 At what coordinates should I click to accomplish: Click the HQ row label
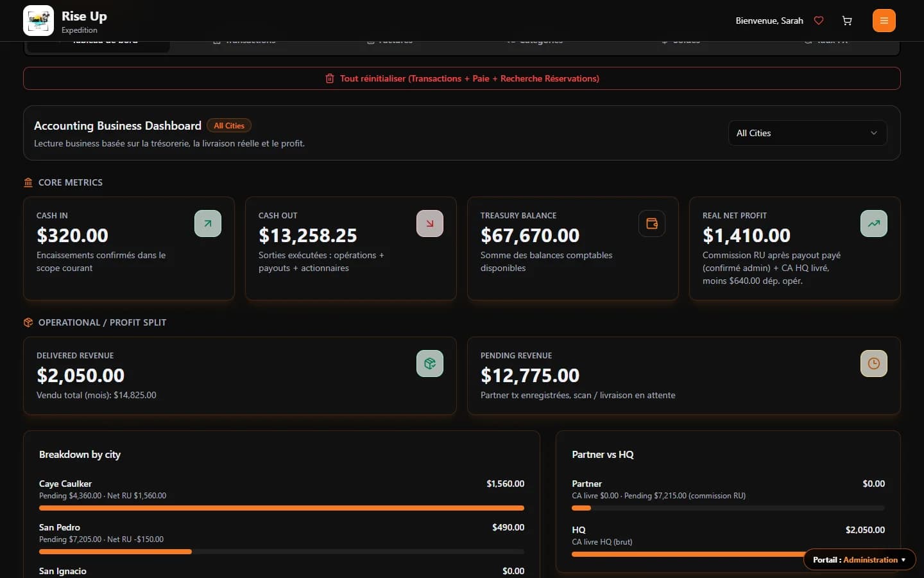pyautogui.click(x=579, y=530)
